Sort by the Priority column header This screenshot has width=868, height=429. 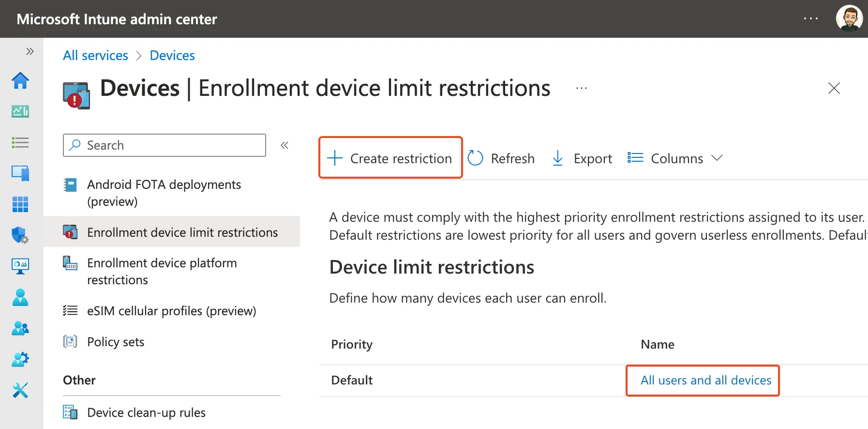pyautogui.click(x=352, y=344)
